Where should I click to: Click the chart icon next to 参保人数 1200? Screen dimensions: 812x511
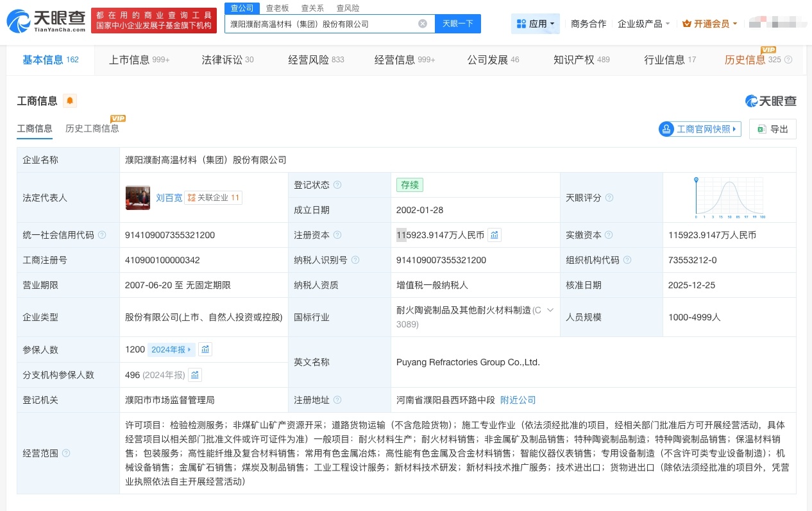205,349
